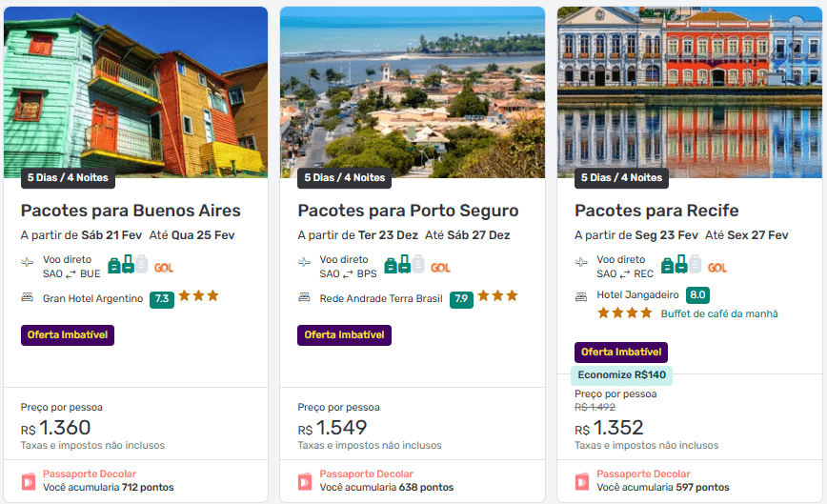Viewport: 827px width, 504px height.
Task: Click the Passaporte Decolar icon on Buenos Aires card
Action: pos(28,481)
